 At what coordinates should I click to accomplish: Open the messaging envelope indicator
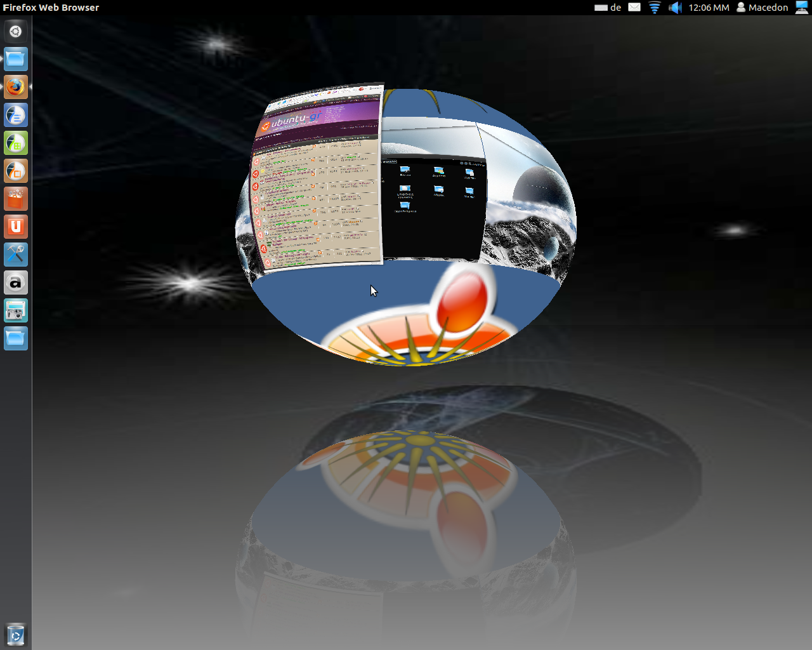coord(634,8)
